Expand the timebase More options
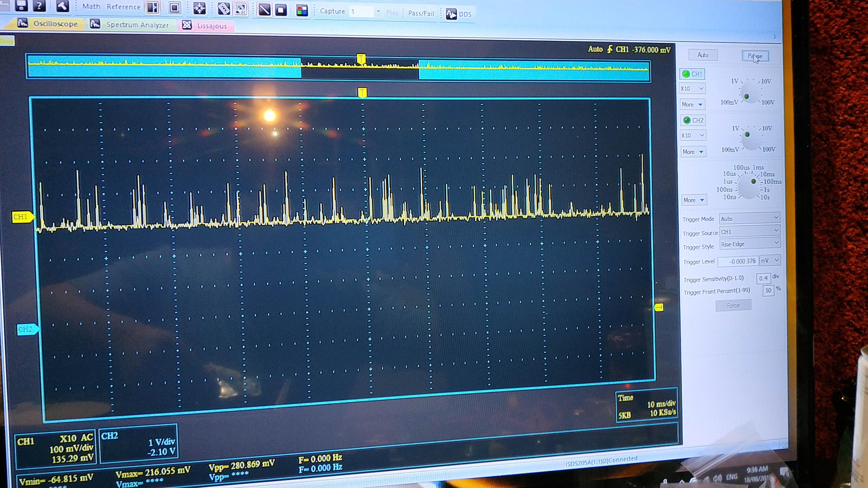 point(694,200)
